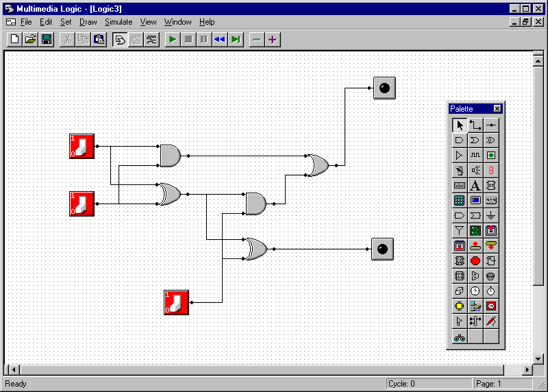Pick the wire drawing tool in Palette

475,125
